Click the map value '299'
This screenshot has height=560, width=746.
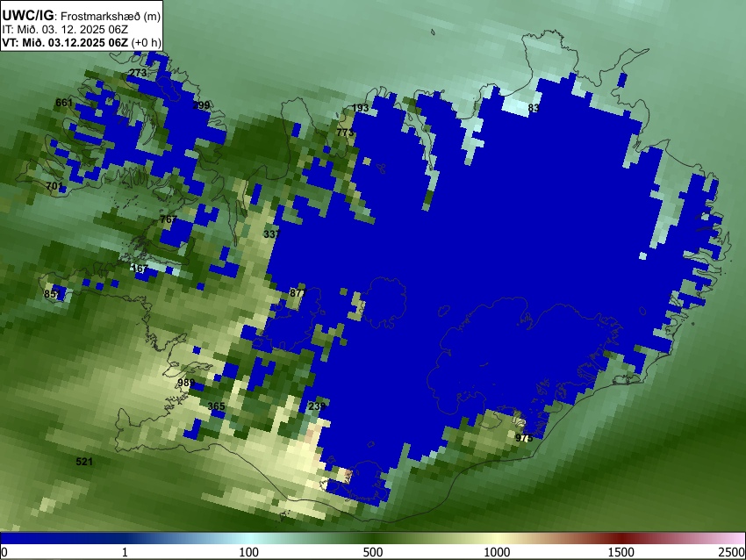[201, 105]
